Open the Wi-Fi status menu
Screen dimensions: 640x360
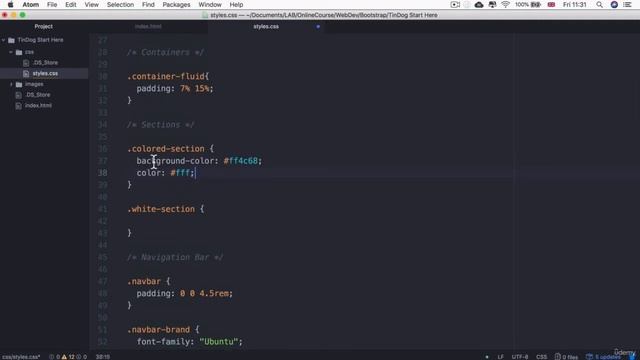[505, 5]
